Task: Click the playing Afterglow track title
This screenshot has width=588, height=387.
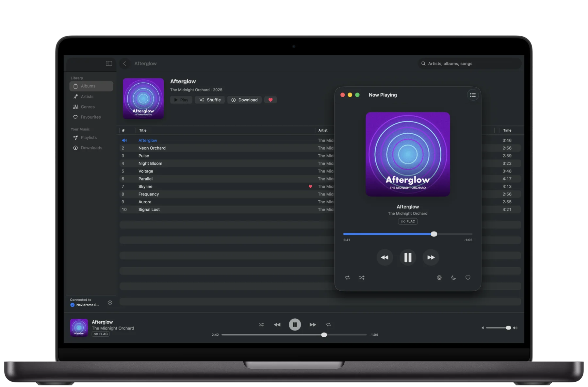Action: [148, 140]
